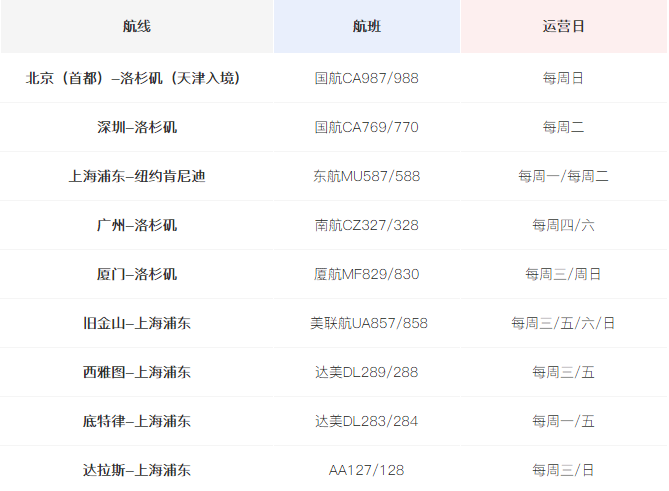Select route 西雅图–上海浦东
This screenshot has height=491, width=669.
137,372
